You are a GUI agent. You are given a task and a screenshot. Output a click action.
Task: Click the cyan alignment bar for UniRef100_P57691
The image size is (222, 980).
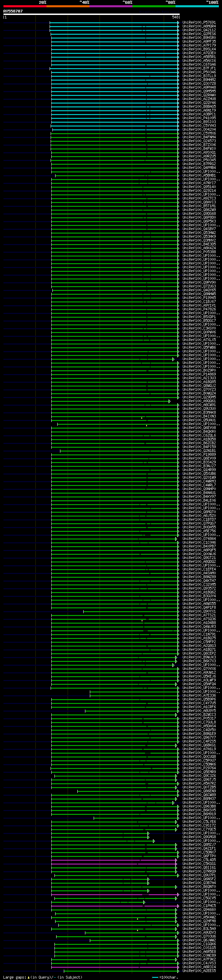tap(114, 23)
